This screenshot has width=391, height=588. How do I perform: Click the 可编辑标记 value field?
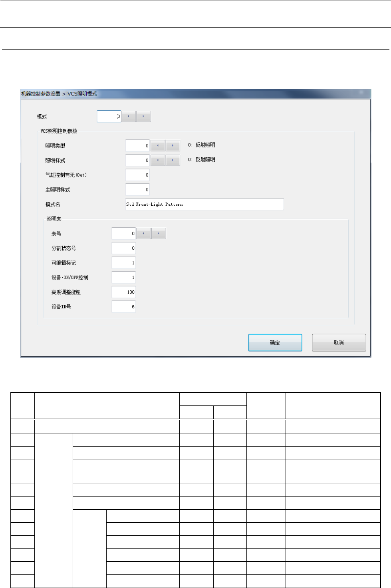point(123,263)
